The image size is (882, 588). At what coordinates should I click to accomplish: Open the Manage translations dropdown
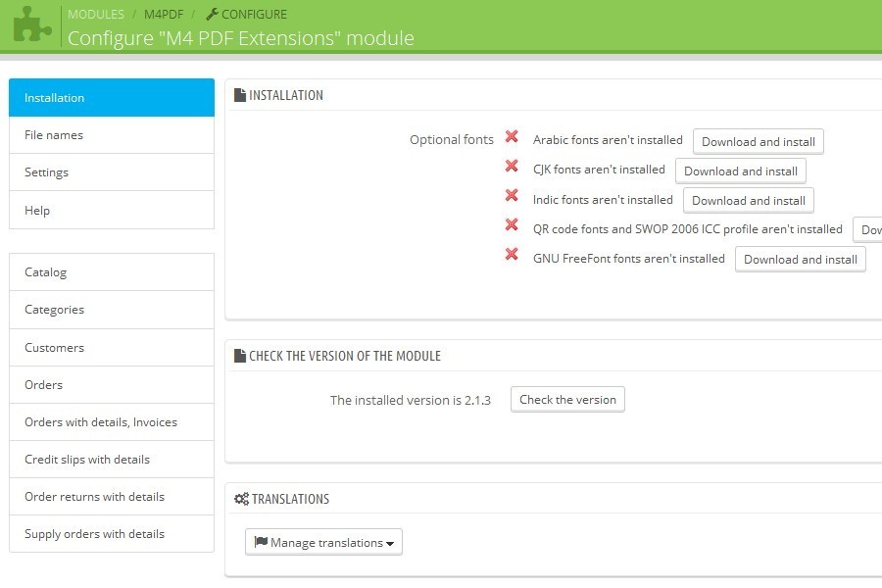pyautogui.click(x=323, y=542)
